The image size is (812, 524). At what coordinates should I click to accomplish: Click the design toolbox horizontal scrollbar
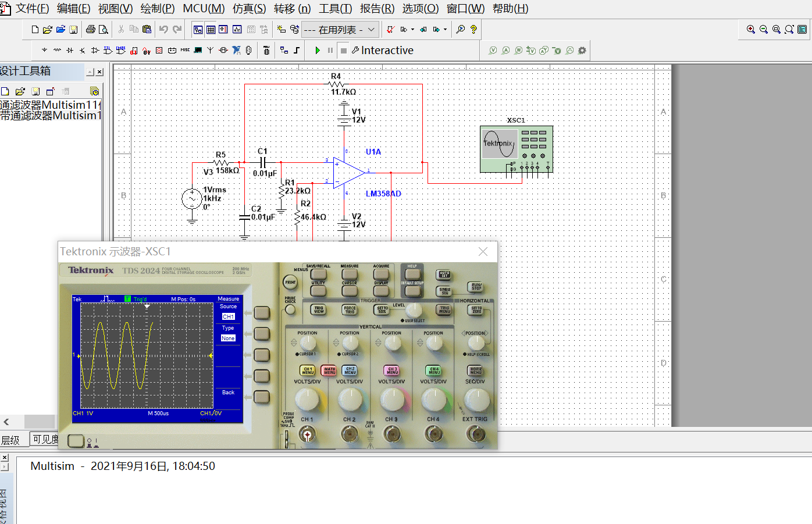tap(40, 422)
